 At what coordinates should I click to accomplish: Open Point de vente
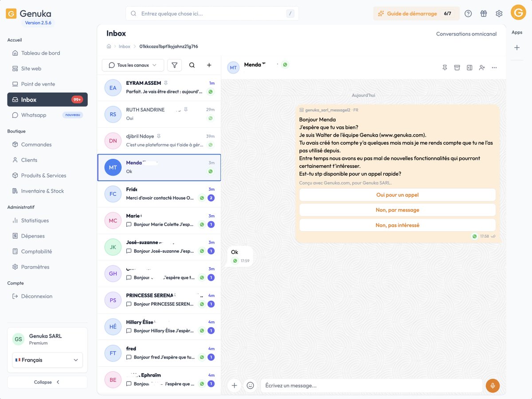(x=47, y=84)
